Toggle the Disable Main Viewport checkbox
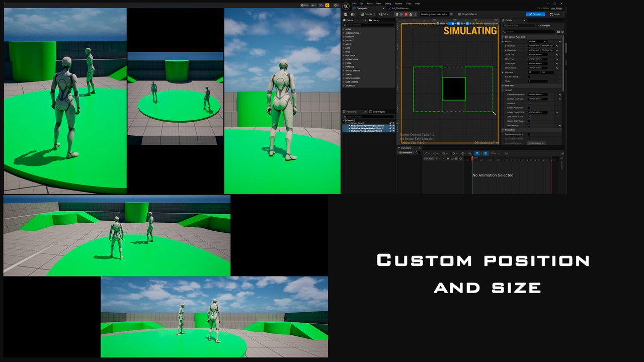The height and width of the screenshot is (362, 644). tap(529, 121)
